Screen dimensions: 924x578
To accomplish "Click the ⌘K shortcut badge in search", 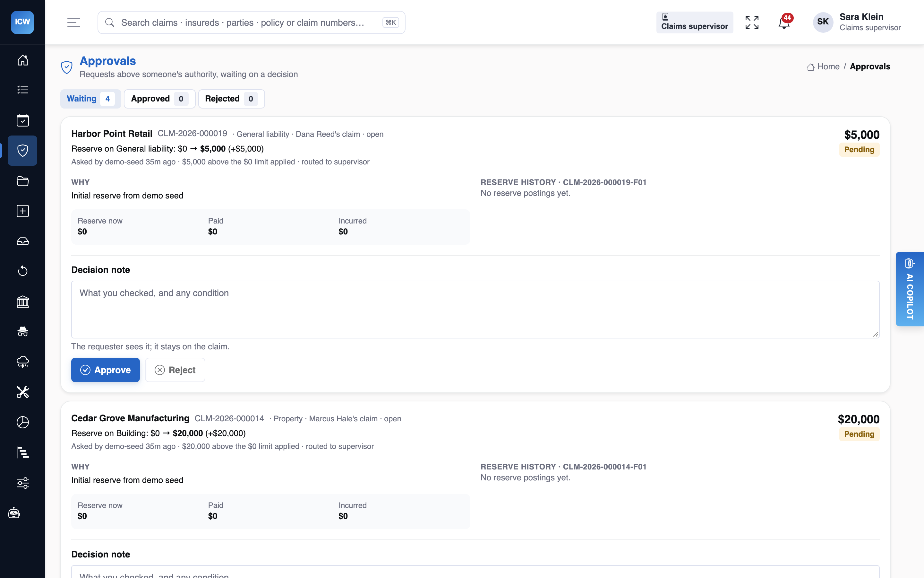I will (390, 22).
